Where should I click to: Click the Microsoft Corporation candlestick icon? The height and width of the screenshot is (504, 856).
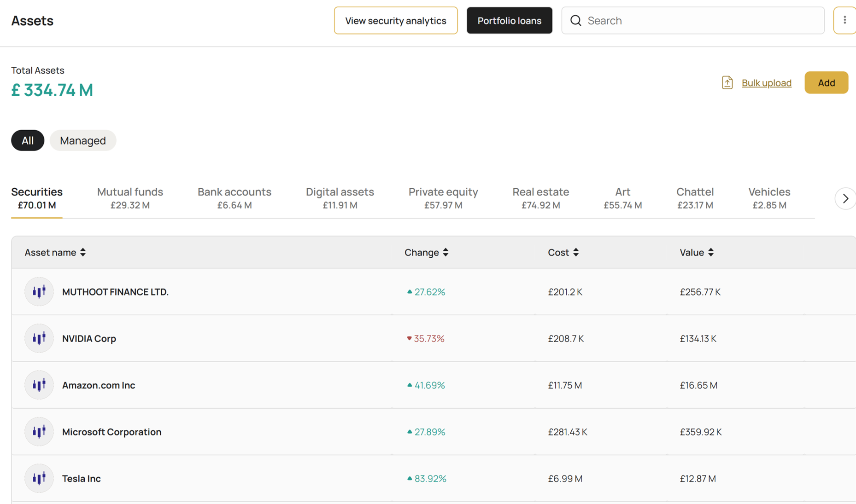click(x=39, y=432)
